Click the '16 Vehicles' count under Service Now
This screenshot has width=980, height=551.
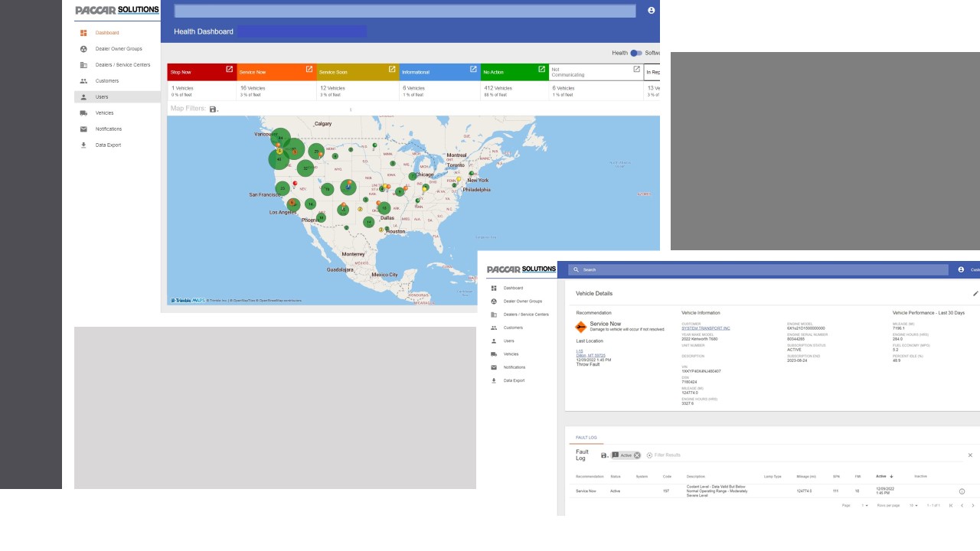252,88
